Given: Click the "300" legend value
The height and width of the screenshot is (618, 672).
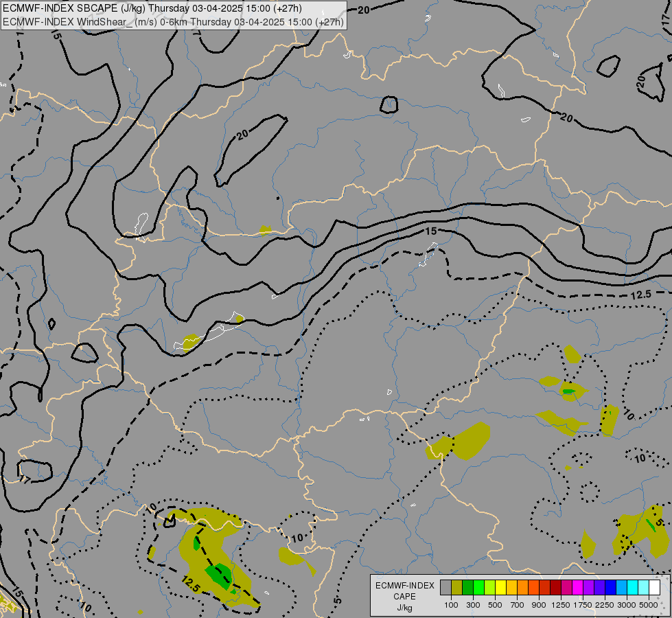Looking at the screenshot, I should [x=473, y=605].
